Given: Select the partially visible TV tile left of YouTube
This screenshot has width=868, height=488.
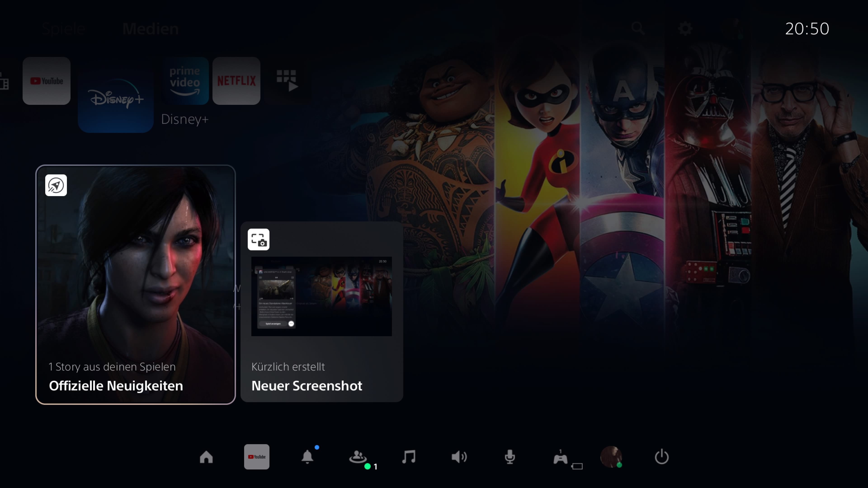Looking at the screenshot, I should 5,81.
